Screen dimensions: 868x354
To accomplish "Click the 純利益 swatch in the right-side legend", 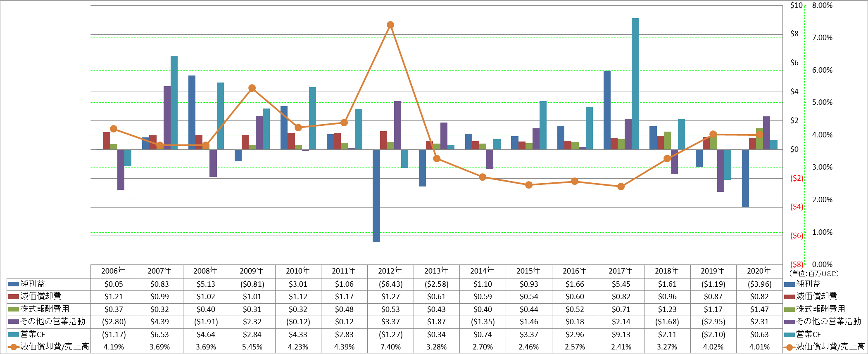I will pos(789,284).
